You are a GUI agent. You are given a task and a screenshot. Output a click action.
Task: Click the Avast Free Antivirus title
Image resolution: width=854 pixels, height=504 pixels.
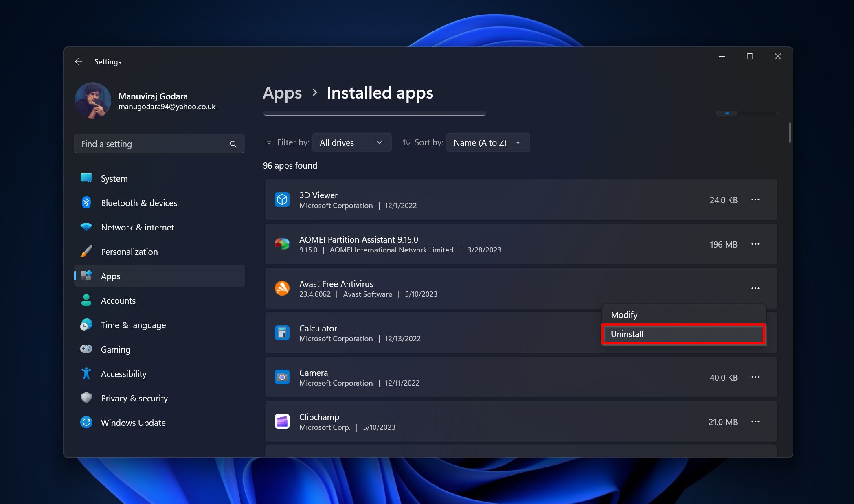336,284
